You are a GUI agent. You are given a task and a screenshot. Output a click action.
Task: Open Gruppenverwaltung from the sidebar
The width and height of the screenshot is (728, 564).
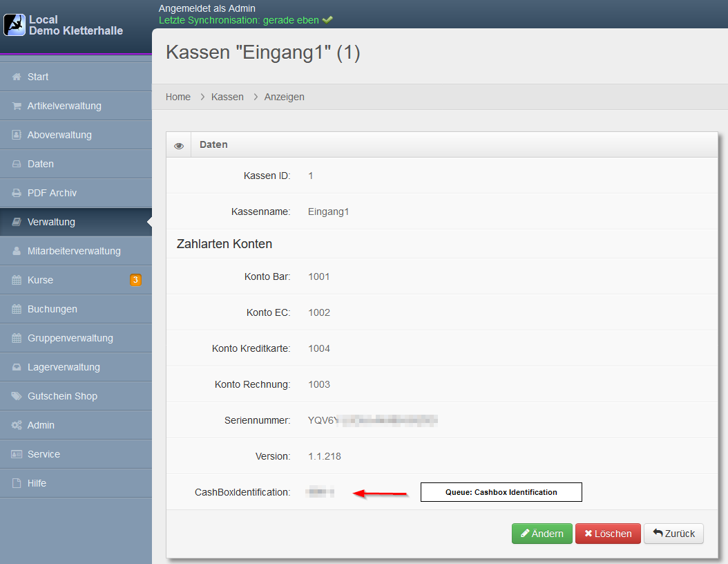70,338
